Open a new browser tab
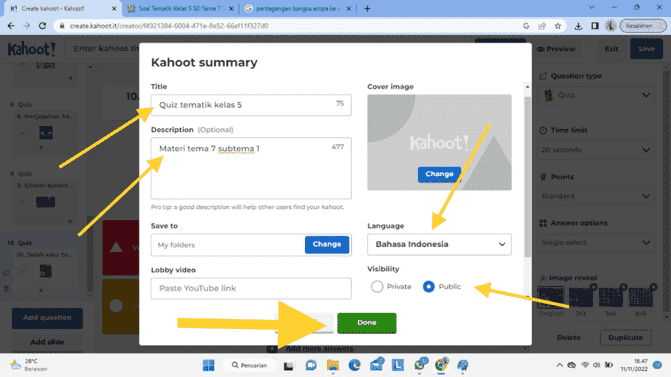Screen dimensions: 671x377 (367, 9)
